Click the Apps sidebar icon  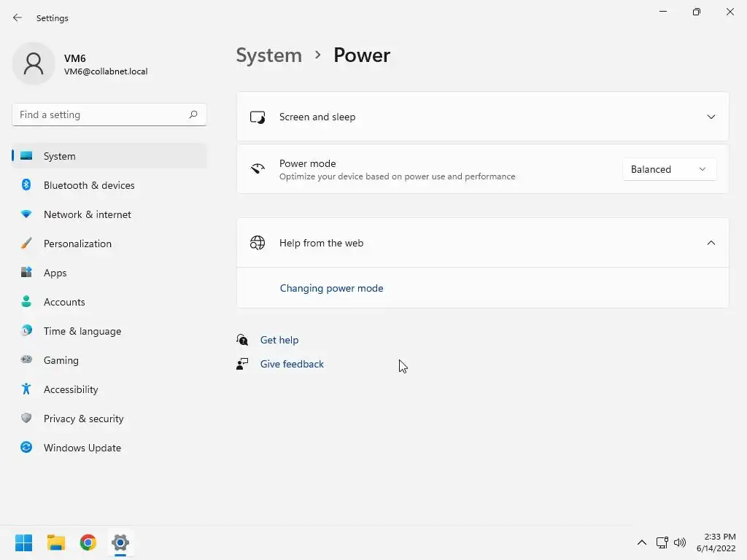(x=26, y=273)
